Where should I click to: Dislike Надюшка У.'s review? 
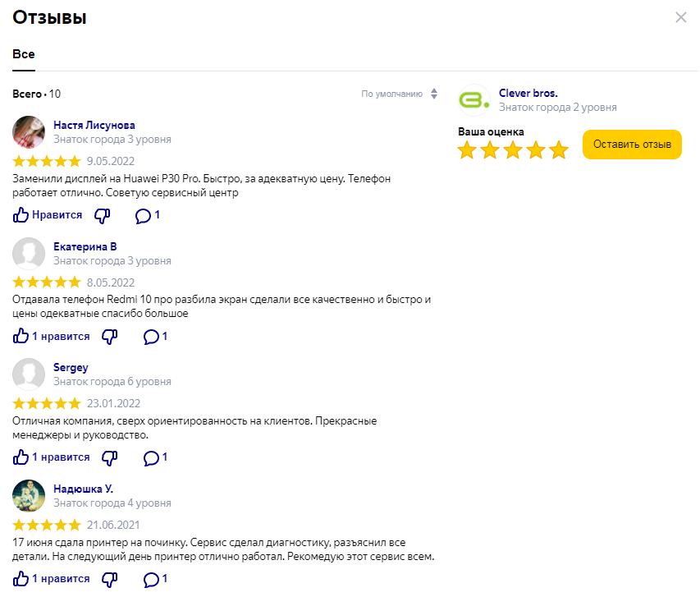pos(110,579)
